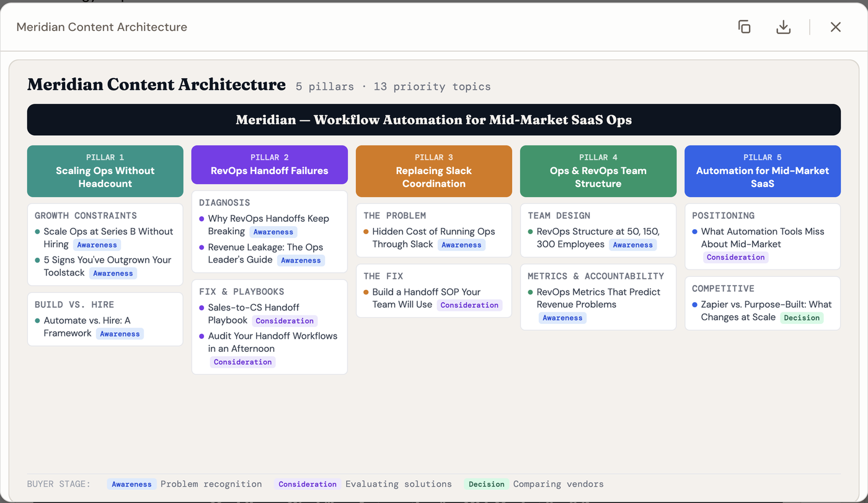This screenshot has height=503, width=868.
Task: Click THE PROBLEM section label
Action: point(395,216)
